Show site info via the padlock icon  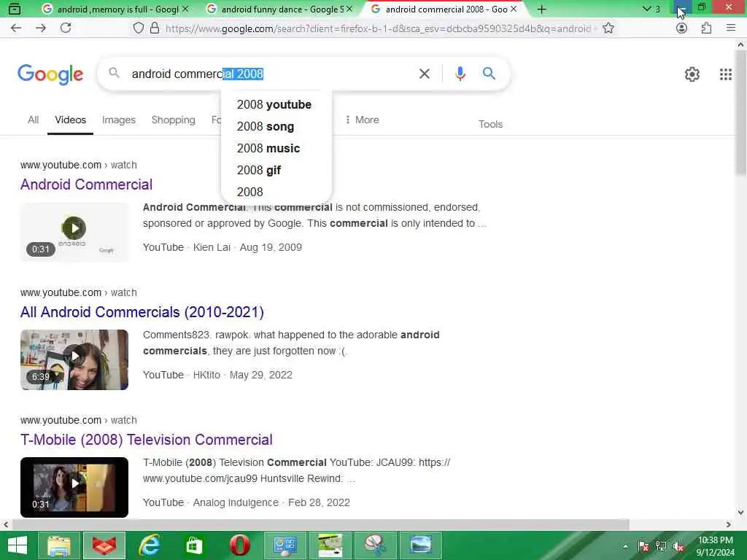point(155,28)
